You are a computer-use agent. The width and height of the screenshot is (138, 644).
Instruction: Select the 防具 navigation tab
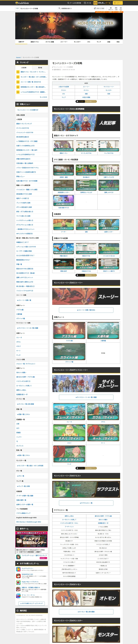click(118, 42)
